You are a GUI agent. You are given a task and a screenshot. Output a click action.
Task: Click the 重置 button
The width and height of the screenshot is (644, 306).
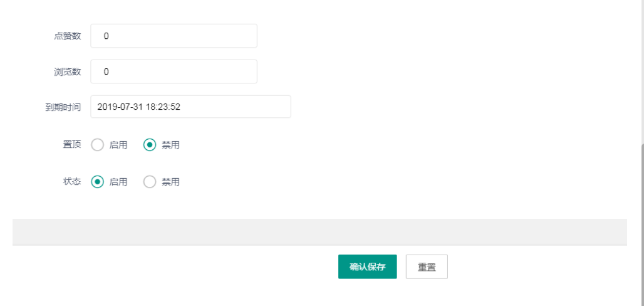(427, 266)
